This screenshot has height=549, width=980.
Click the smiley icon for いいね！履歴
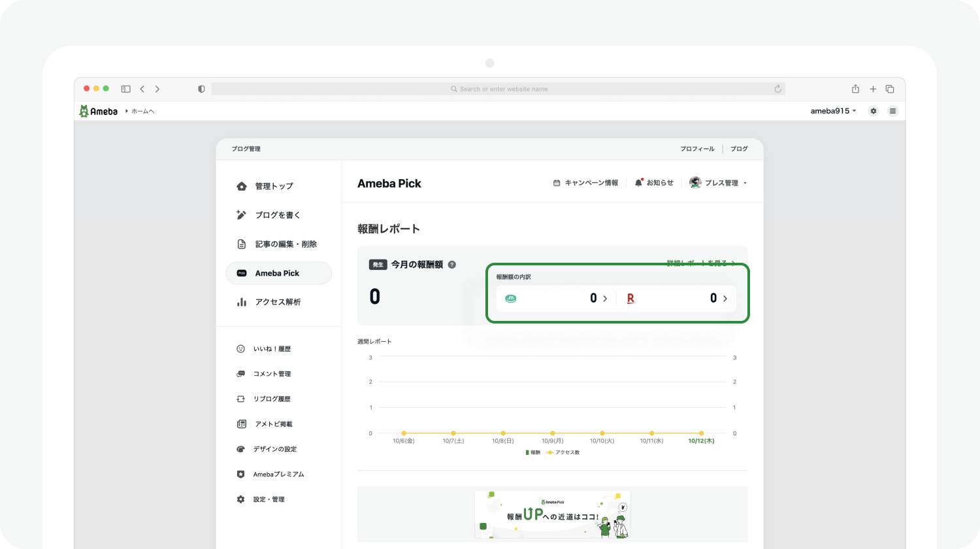coord(240,349)
